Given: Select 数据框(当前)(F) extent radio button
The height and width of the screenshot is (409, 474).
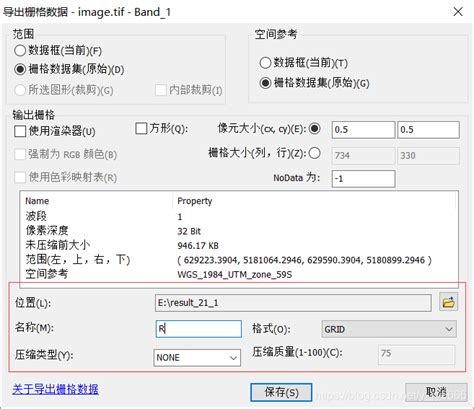Looking at the screenshot, I should (x=20, y=51).
